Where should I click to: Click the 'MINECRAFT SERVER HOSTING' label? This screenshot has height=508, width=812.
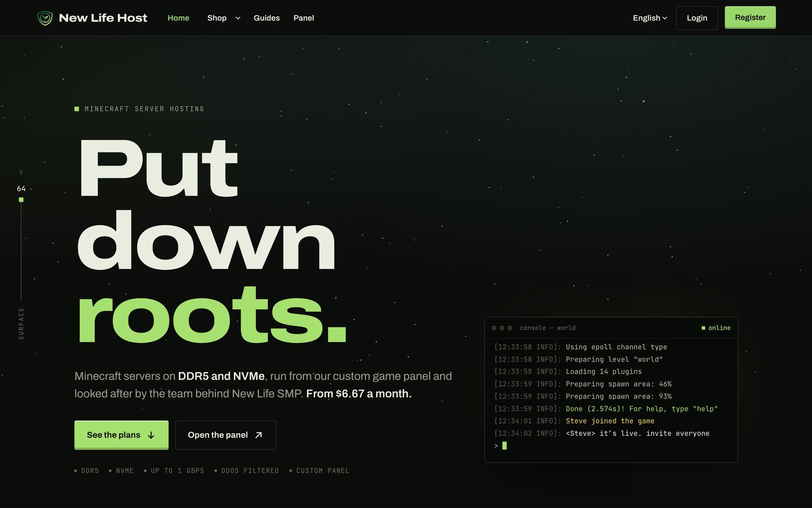[144, 109]
